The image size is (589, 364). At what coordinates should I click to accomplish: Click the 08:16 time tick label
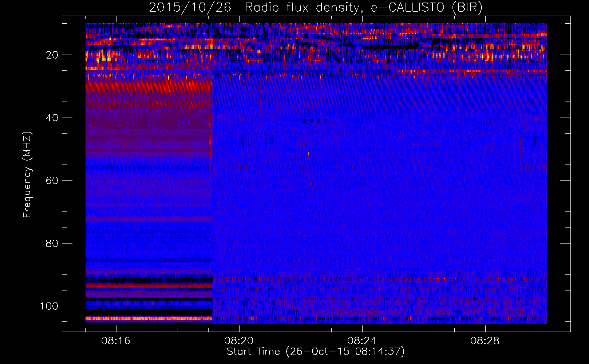coord(116,341)
